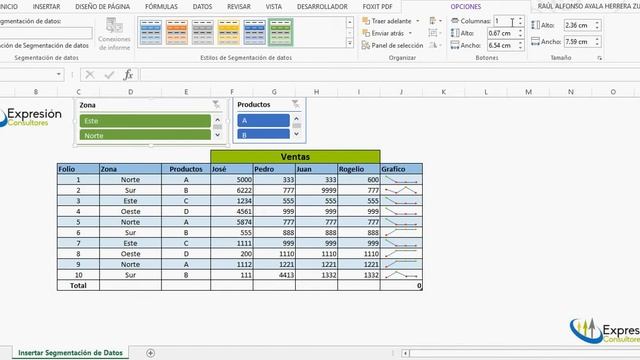Viewport: 640px width, 360px height.
Task: Click Botones Ancho field 6.54 cm
Action: tap(502, 45)
